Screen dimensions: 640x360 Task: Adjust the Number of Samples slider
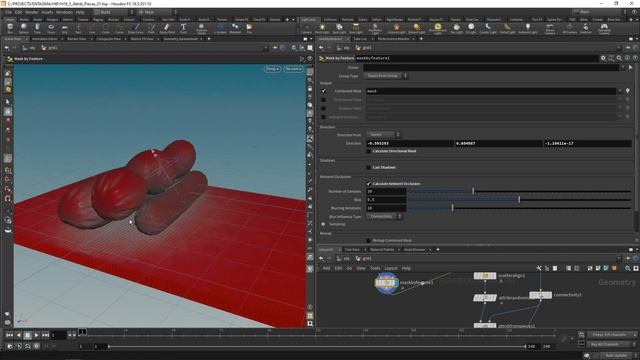[x=520, y=191]
